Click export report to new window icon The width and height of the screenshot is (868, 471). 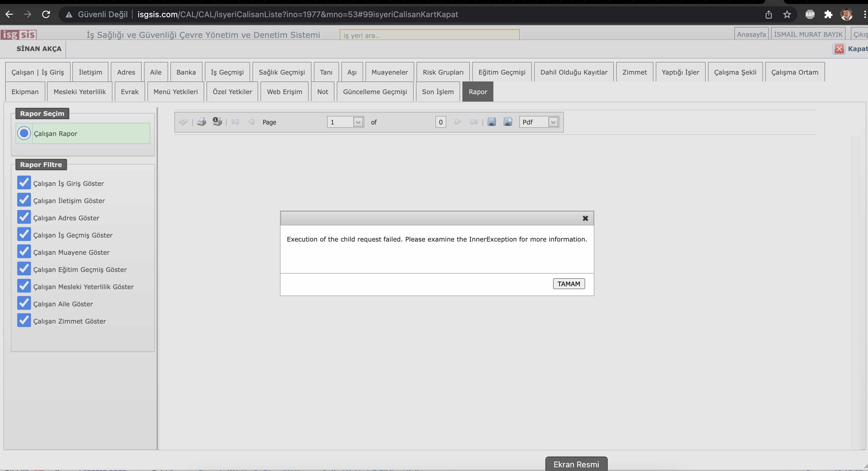(508, 122)
